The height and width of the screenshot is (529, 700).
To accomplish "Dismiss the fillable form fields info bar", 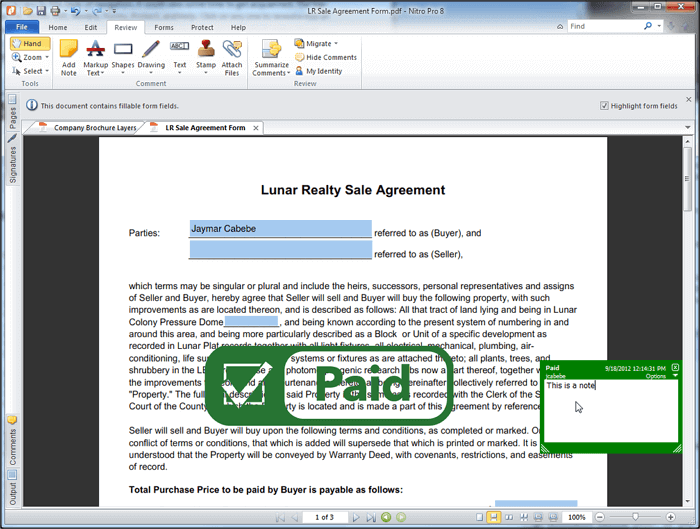I will 688,99.
